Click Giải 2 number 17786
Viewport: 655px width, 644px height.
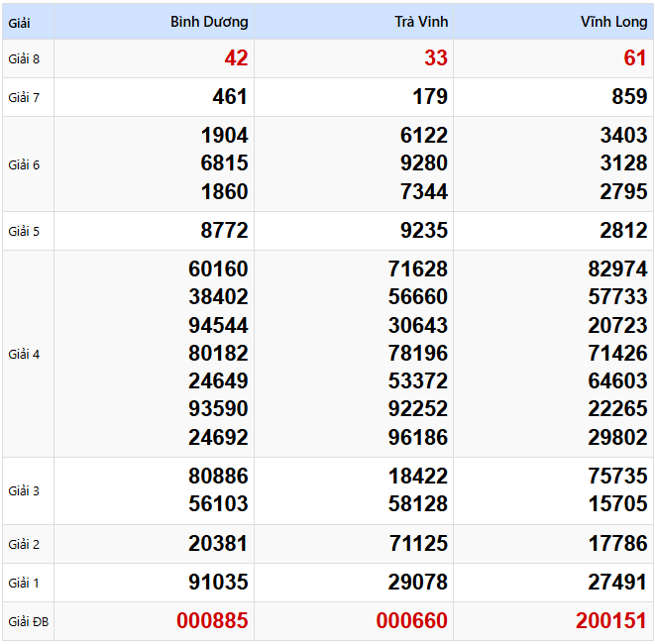[617, 544]
